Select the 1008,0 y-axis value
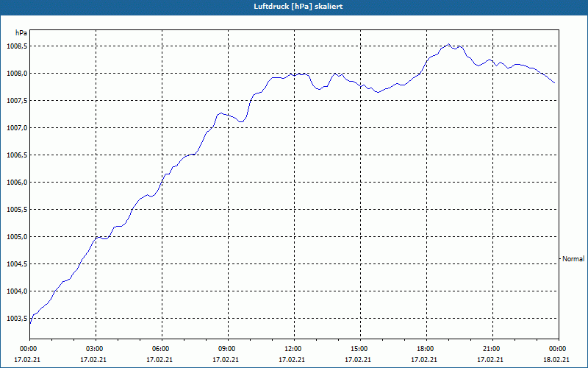588x368 pixels. 16,74
